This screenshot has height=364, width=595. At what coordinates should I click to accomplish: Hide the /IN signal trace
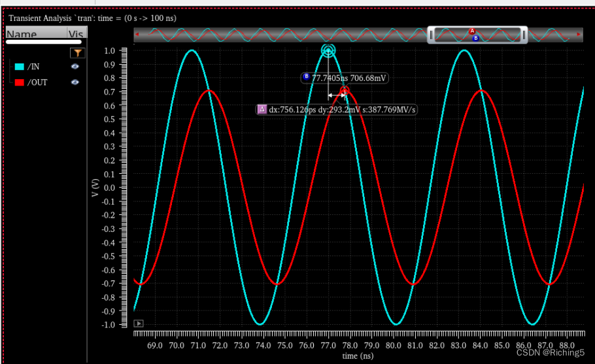click(x=75, y=67)
